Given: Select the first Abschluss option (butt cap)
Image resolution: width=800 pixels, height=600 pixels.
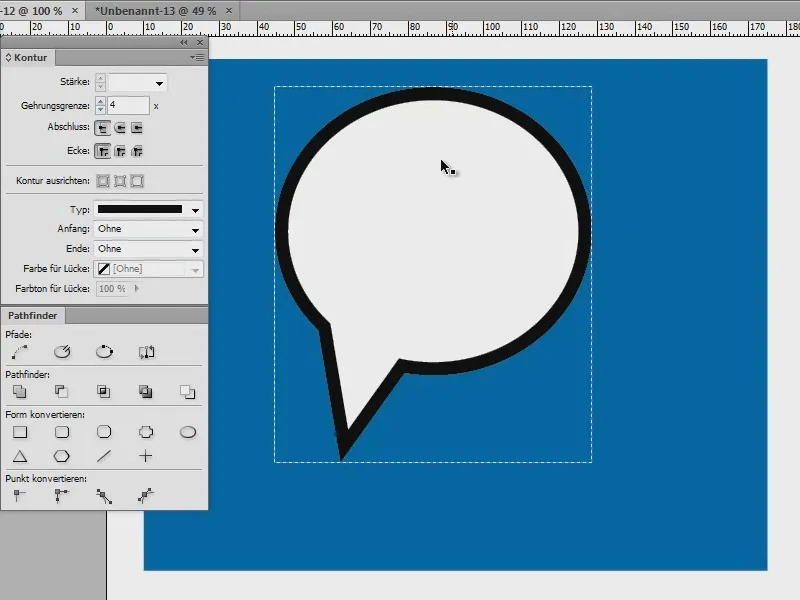Looking at the screenshot, I should (x=103, y=128).
